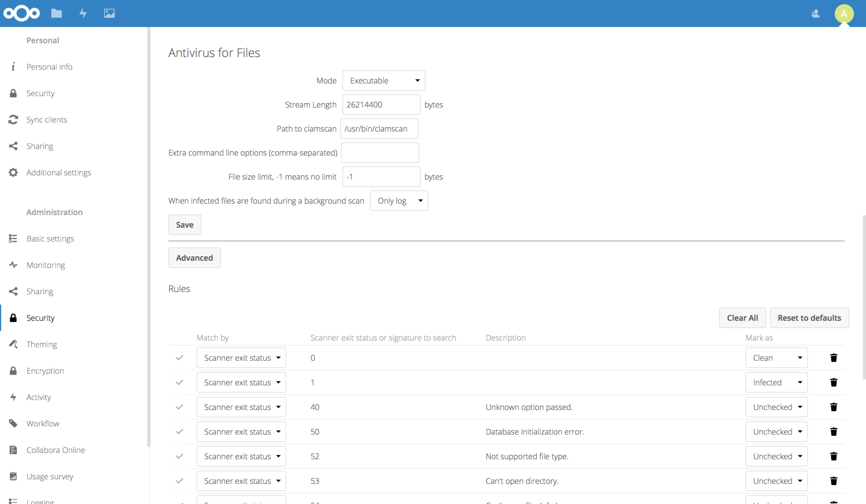
Task: Go to Basic settings in Administration
Action: [50, 238]
